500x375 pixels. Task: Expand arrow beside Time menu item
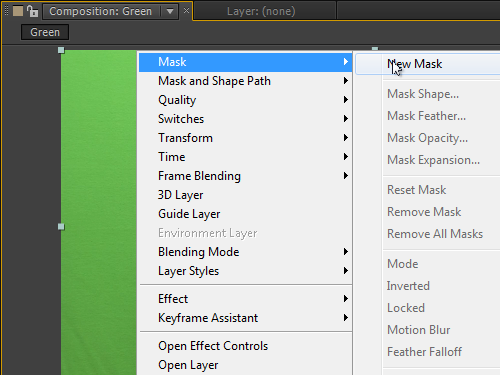(346, 157)
